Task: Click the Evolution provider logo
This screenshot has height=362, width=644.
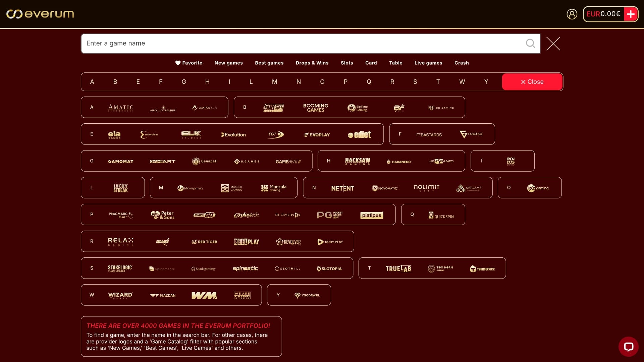Action: click(x=233, y=134)
